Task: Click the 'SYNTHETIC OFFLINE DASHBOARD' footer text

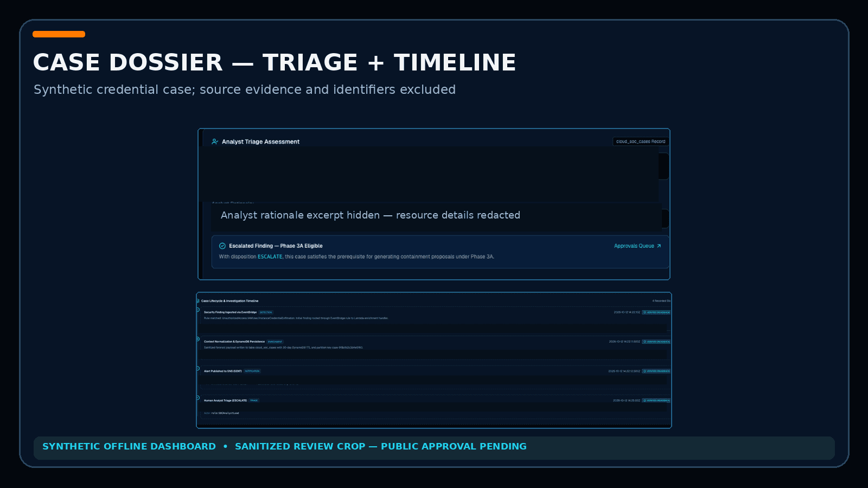Action: [x=129, y=446]
